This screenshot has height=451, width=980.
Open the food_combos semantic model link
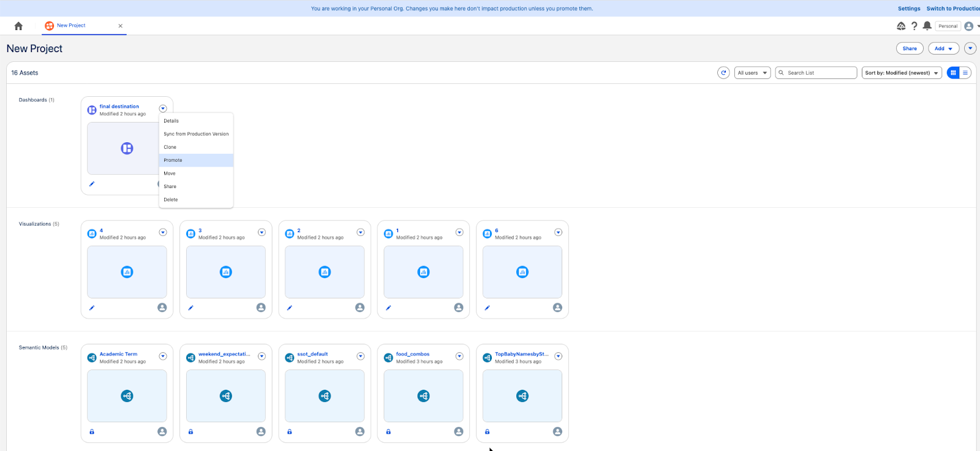(x=413, y=354)
